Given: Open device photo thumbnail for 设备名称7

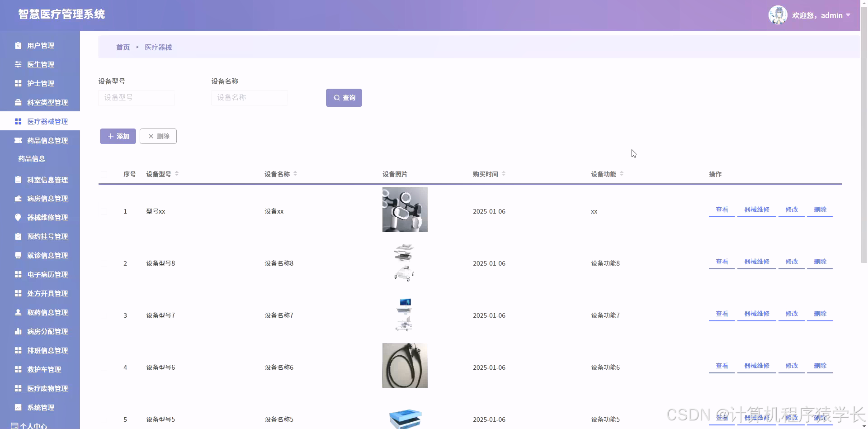Looking at the screenshot, I should pyautogui.click(x=405, y=314).
